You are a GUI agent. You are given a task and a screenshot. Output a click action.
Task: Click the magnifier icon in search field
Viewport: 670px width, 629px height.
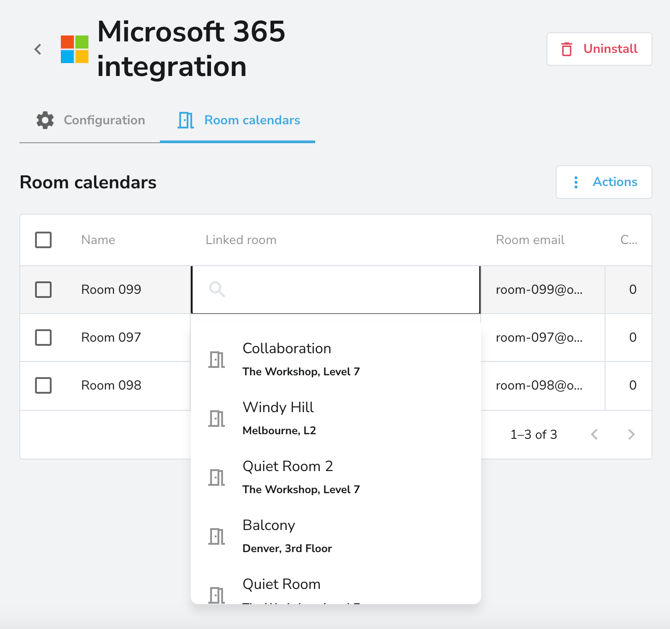217,289
